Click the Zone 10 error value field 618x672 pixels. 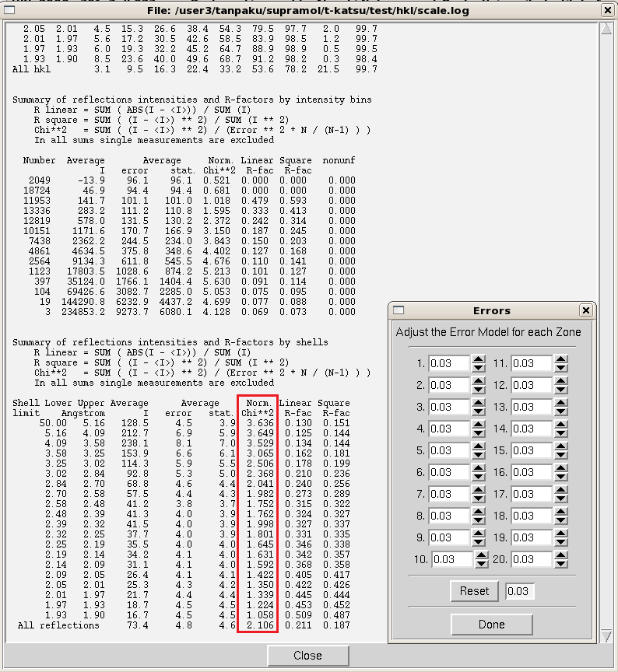(451, 559)
